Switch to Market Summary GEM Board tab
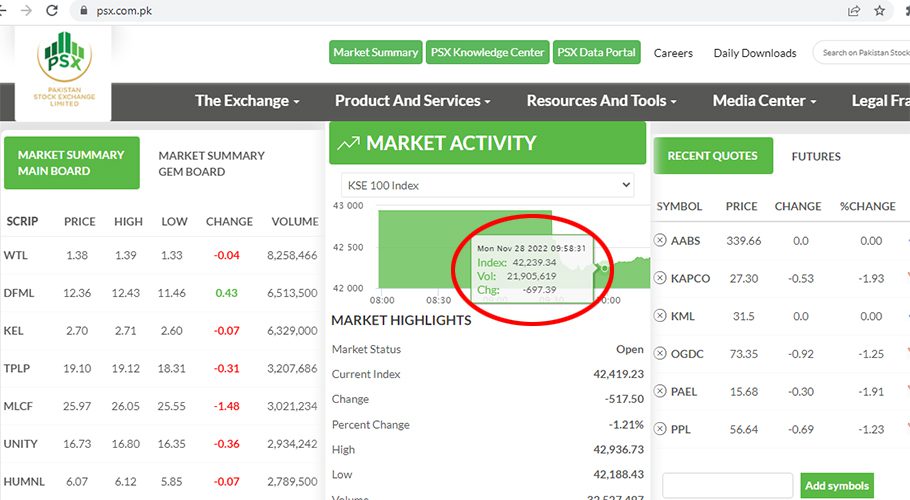The image size is (910, 500). [211, 164]
